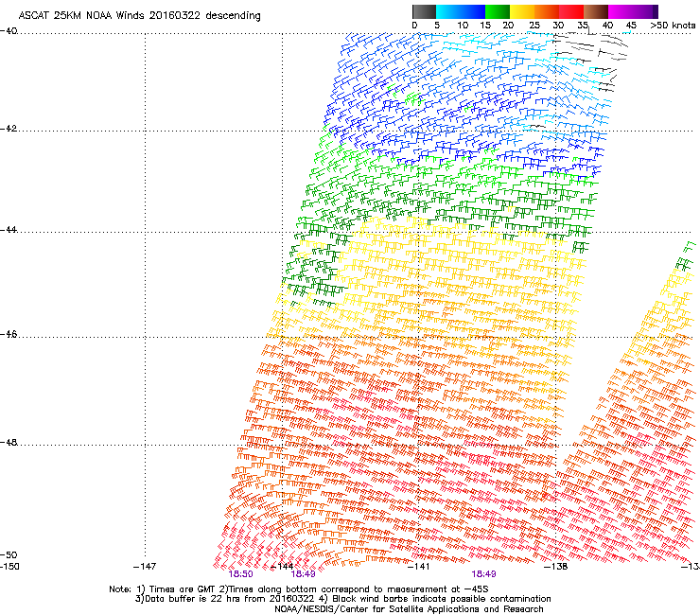
Task: Select the '18:49' time label between '-141' and '-138'
Action: (x=483, y=574)
